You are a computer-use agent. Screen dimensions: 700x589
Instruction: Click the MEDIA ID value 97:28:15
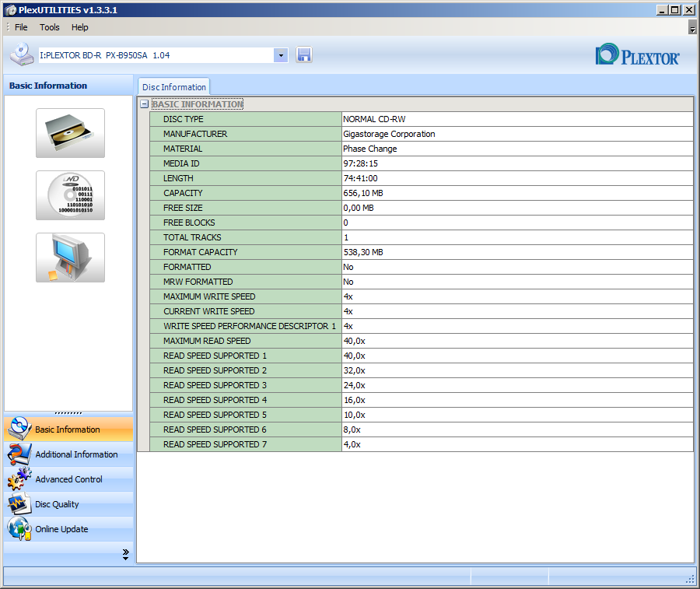coord(360,163)
